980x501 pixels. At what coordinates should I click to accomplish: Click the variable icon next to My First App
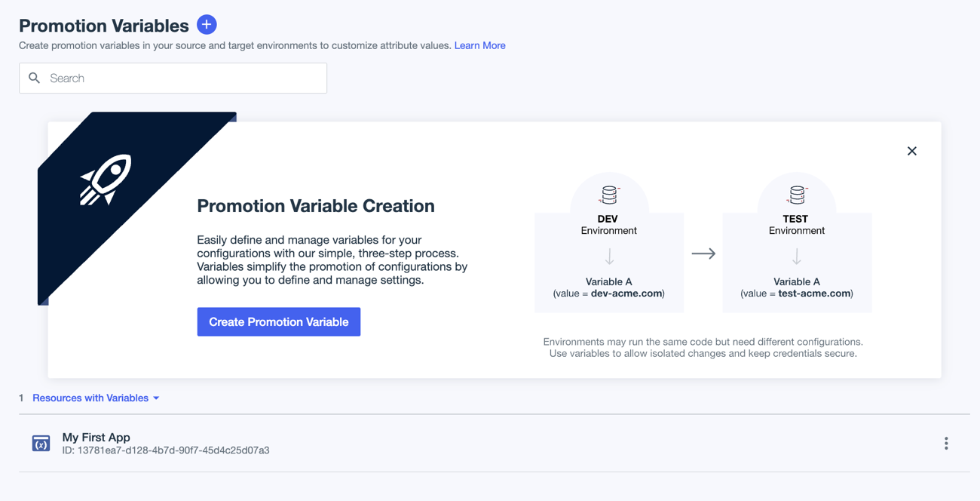[41, 443]
